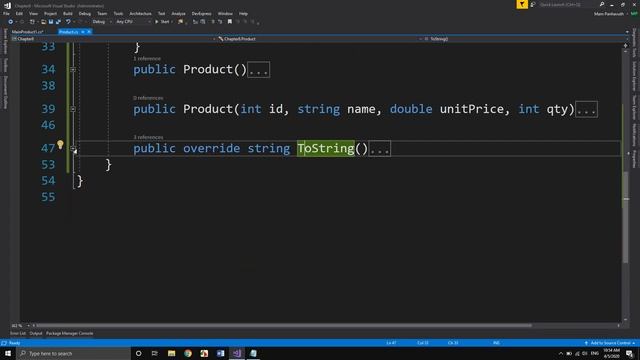Viewport: 640px width, 360px height.
Task: Open the Package Manager Console tab
Action: coord(69,333)
